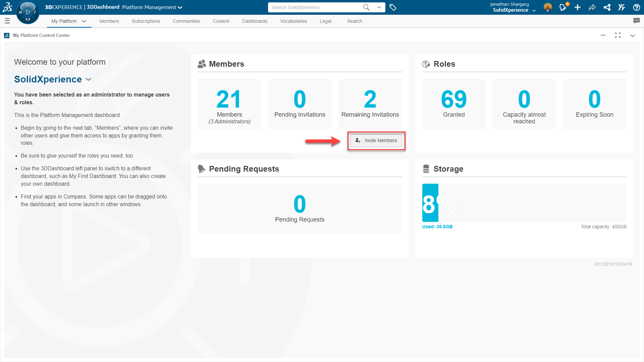Open the 2 Remaining Invitations tile
Screen dimensions: 644x362
(x=370, y=104)
